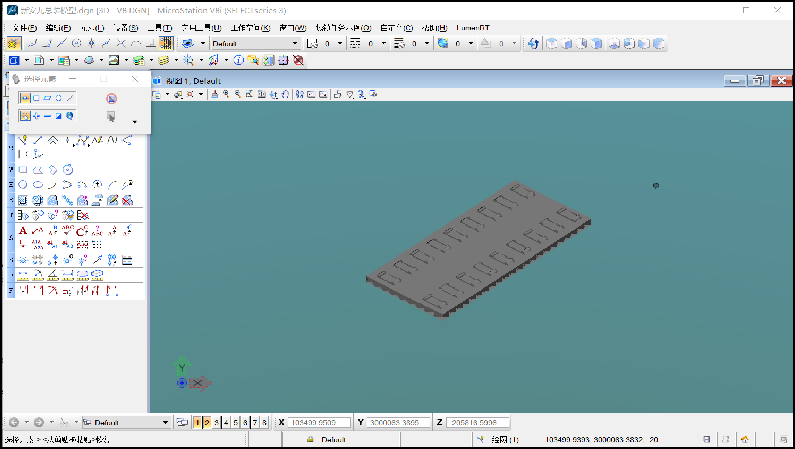
Task: Toggle the Multi-snap button on snap toolbar
Action: click(x=166, y=44)
